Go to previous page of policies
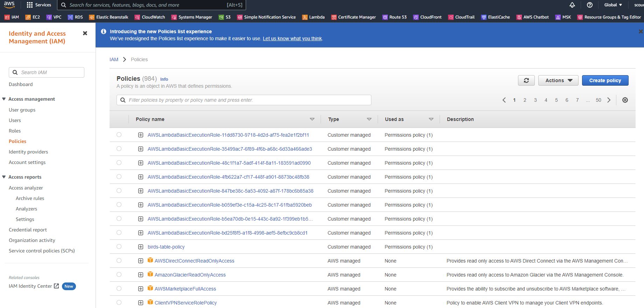Screen dimensions: 644x308 coord(504,100)
